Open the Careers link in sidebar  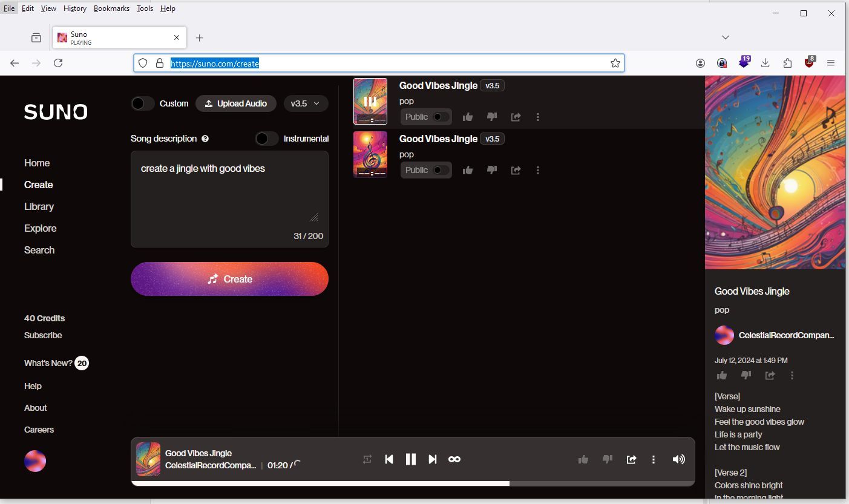(x=39, y=430)
